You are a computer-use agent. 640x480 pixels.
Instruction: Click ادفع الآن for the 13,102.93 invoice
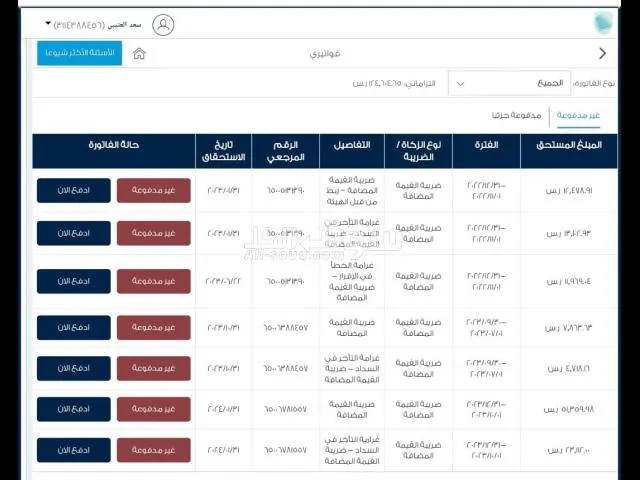pos(74,233)
